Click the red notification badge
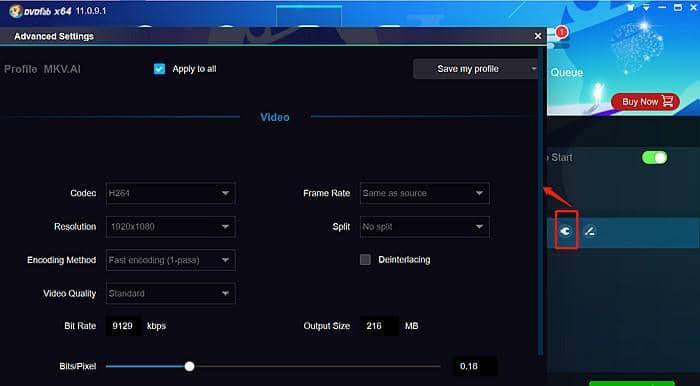 coord(562,32)
